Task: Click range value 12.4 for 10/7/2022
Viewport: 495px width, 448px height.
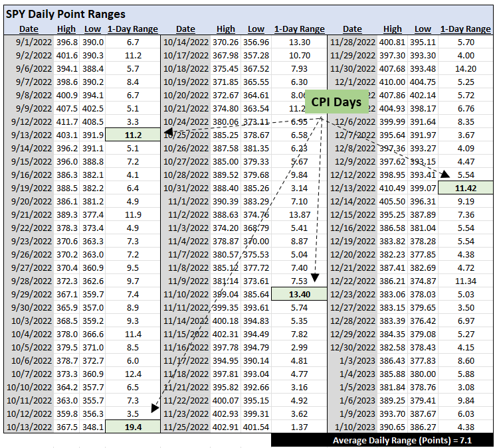Action: (133, 374)
